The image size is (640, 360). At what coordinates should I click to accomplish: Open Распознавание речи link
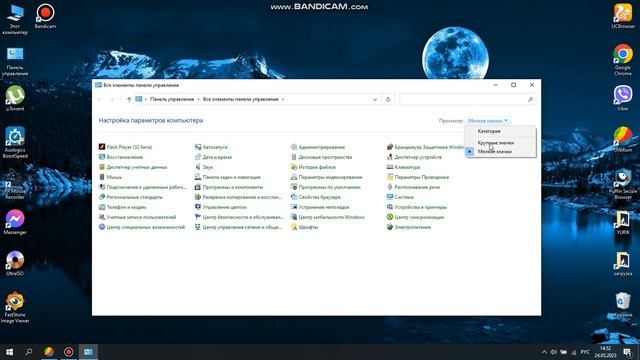(x=413, y=187)
